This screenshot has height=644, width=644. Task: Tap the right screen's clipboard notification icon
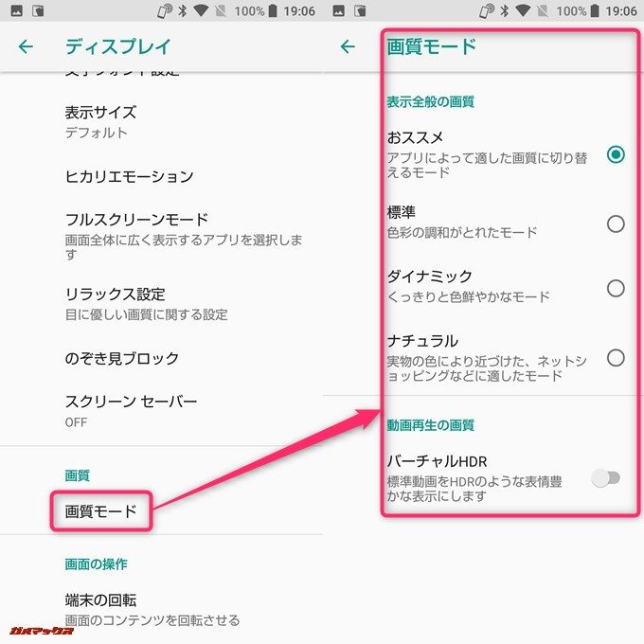pyautogui.click(x=360, y=10)
